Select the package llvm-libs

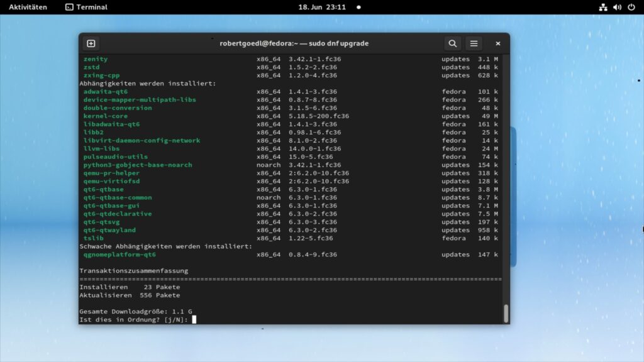point(101,148)
